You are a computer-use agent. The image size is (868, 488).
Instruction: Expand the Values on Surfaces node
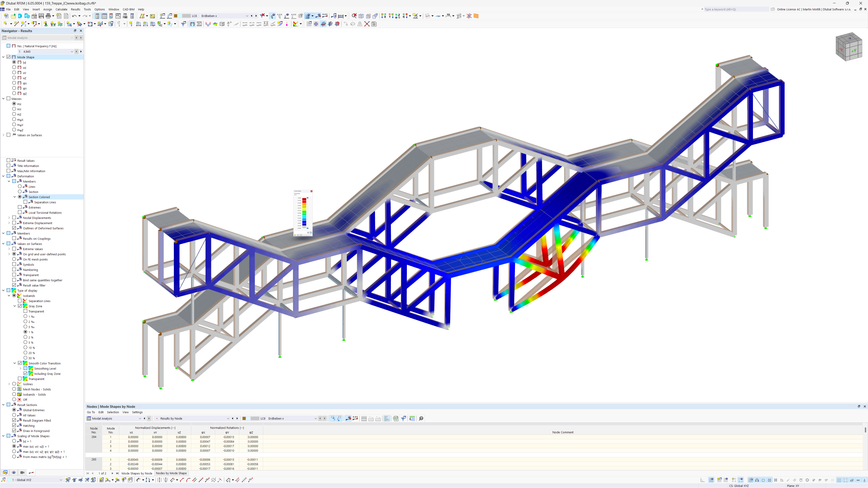click(x=3, y=135)
